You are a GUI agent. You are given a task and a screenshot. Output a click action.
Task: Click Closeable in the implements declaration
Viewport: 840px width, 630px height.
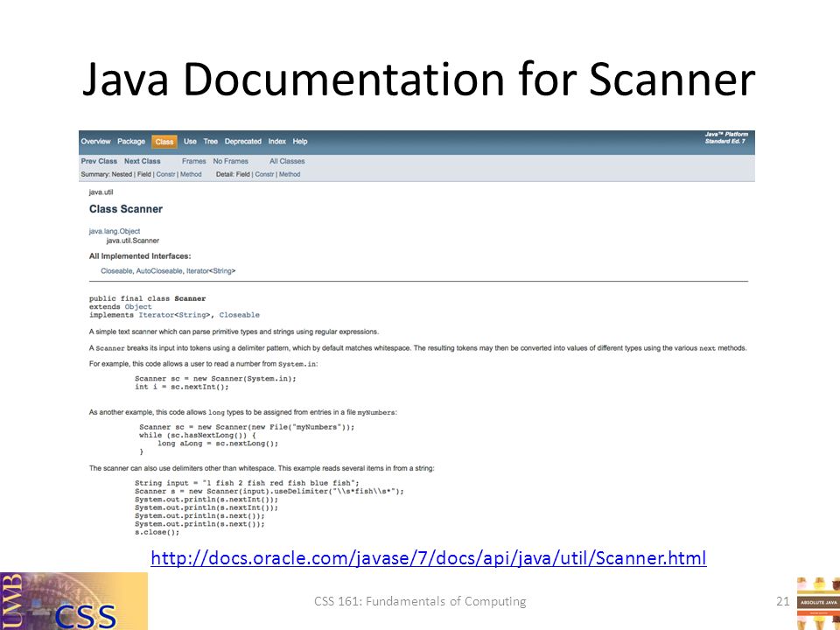point(239,315)
